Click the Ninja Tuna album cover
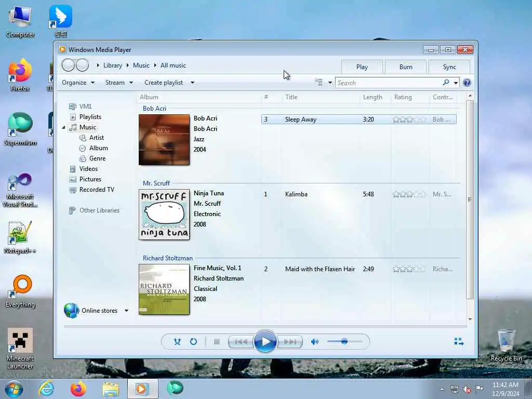Image resolution: width=532 pixels, height=399 pixels. pyautogui.click(x=164, y=215)
